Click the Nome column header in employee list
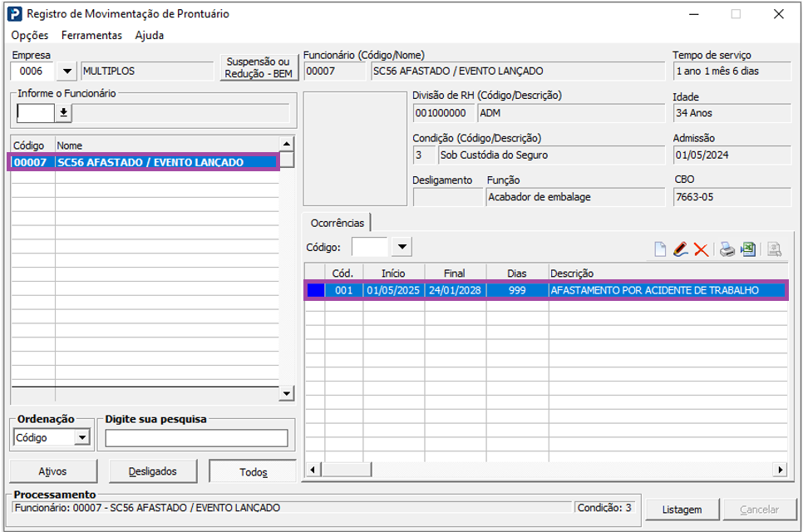 [x=167, y=145]
